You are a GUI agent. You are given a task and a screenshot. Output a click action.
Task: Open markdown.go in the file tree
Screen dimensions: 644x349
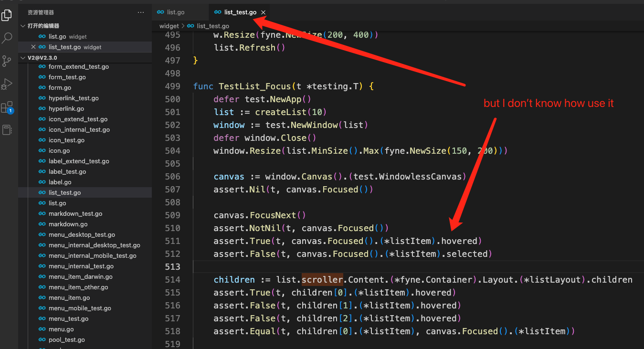tap(85, 224)
